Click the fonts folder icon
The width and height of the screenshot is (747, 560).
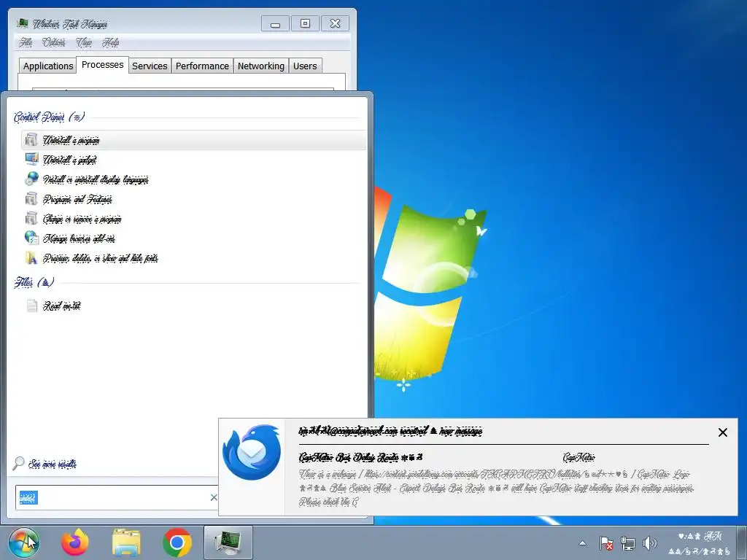(x=31, y=257)
